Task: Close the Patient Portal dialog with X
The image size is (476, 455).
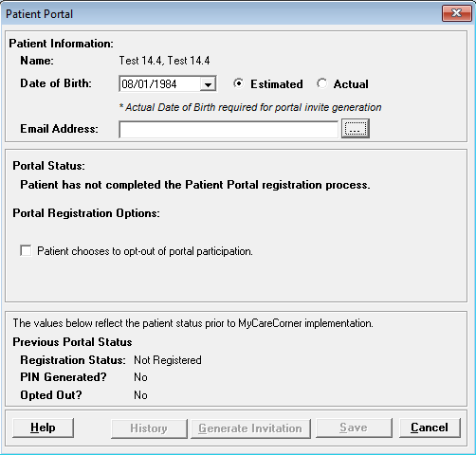Action: pos(457,13)
